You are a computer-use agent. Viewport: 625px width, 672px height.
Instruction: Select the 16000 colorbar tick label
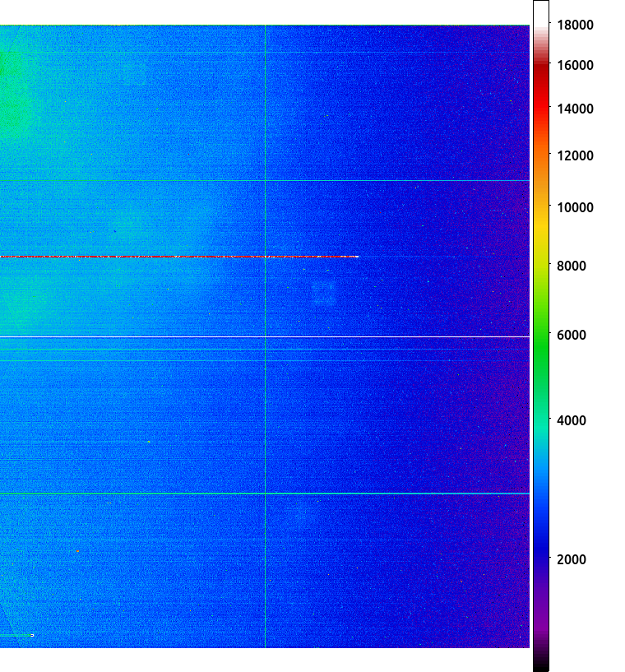(x=575, y=65)
